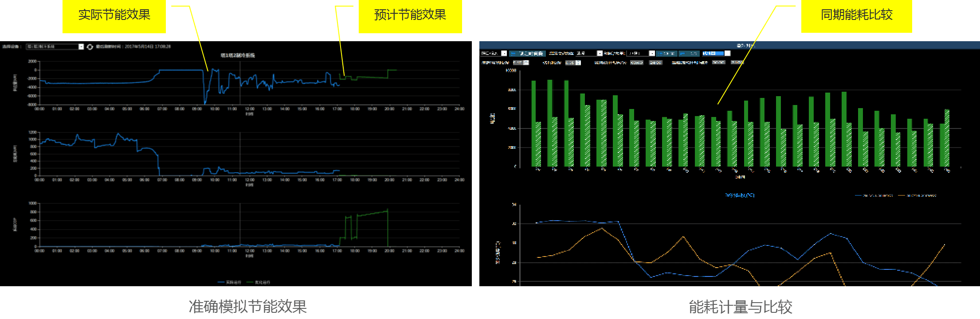The width and height of the screenshot is (980, 319).
Task: Select the last refresh time 2017年5月14日 17:08:28
Action: 133,47
